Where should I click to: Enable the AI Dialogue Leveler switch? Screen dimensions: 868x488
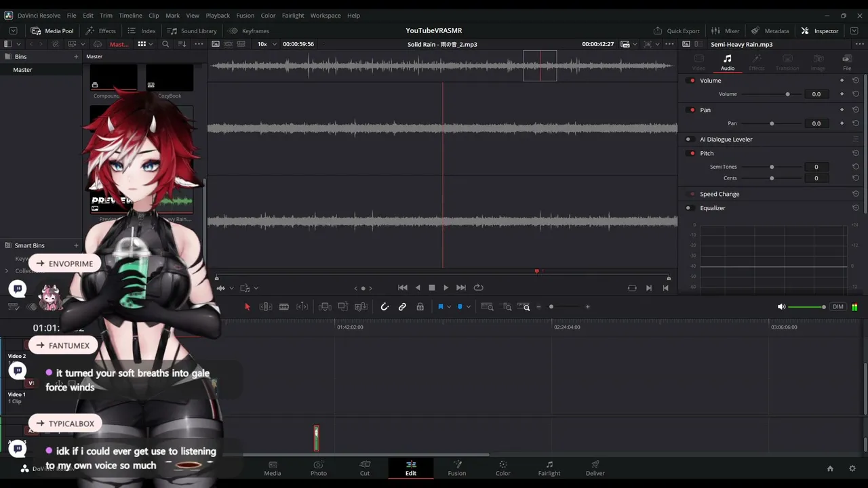(x=689, y=140)
